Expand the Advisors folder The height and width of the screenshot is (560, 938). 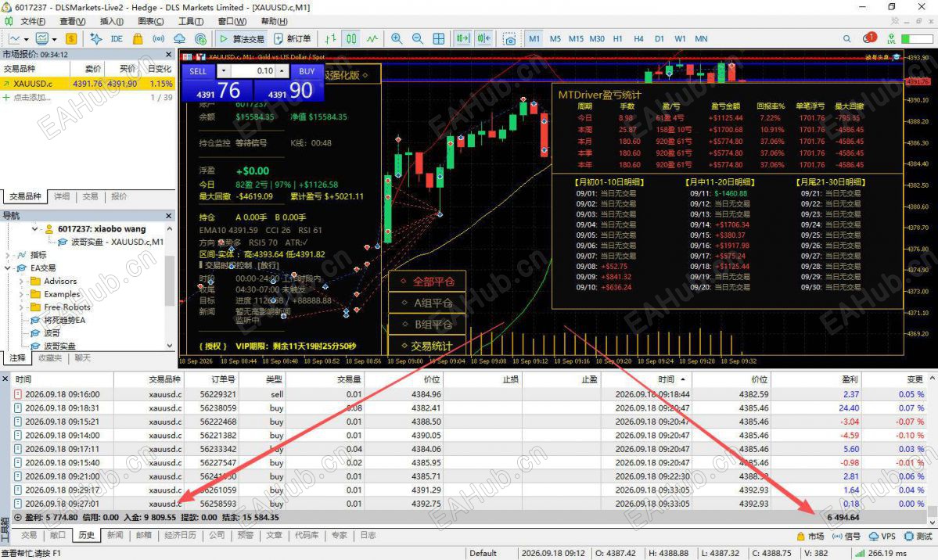tap(21, 282)
